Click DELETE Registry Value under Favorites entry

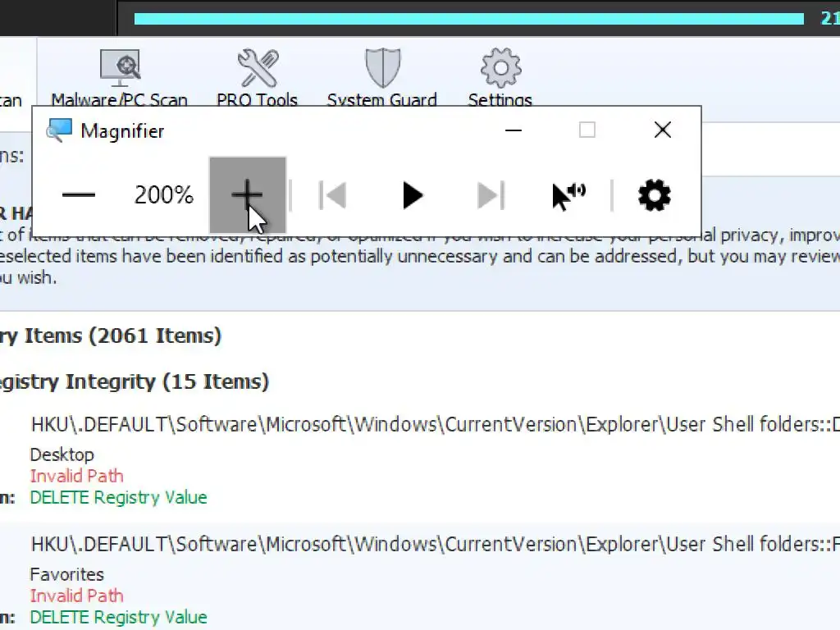[x=118, y=618]
